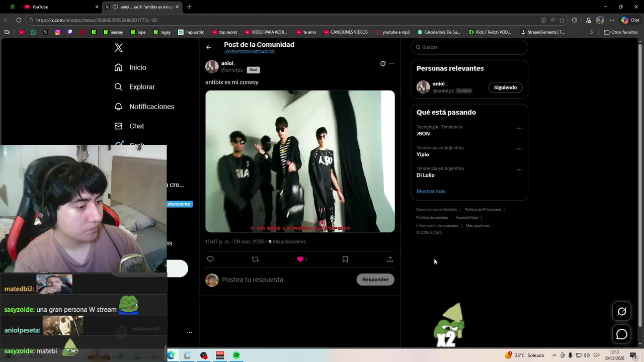Open the youtube a mp3 bookmark
The width and height of the screenshot is (644, 362).
(392, 32)
